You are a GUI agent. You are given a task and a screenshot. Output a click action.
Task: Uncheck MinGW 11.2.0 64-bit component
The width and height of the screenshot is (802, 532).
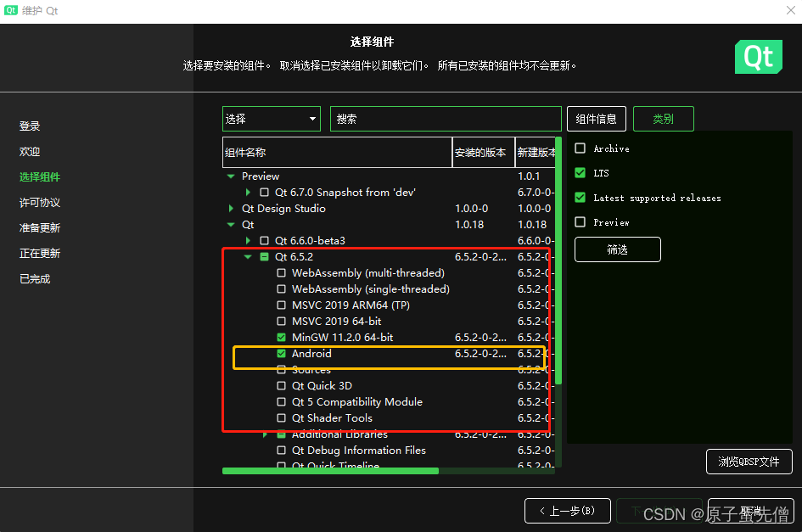click(x=281, y=337)
